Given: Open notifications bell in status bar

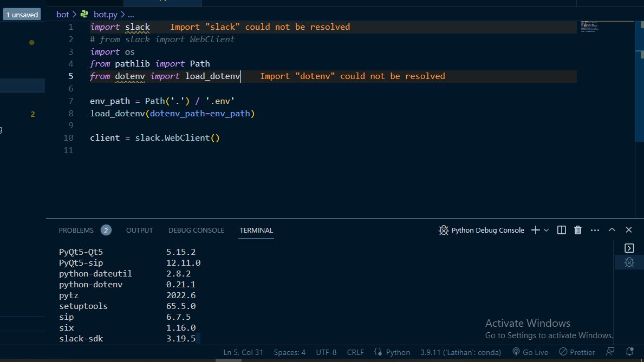Looking at the screenshot, I should coord(629,352).
